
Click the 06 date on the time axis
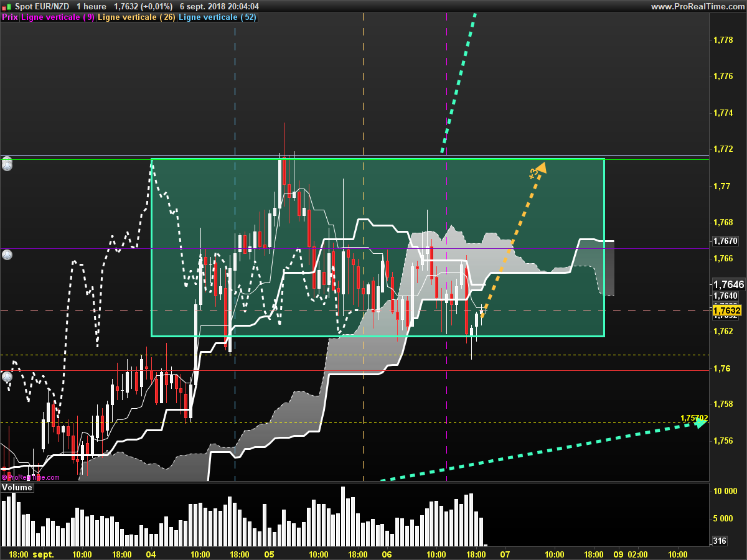387,554
